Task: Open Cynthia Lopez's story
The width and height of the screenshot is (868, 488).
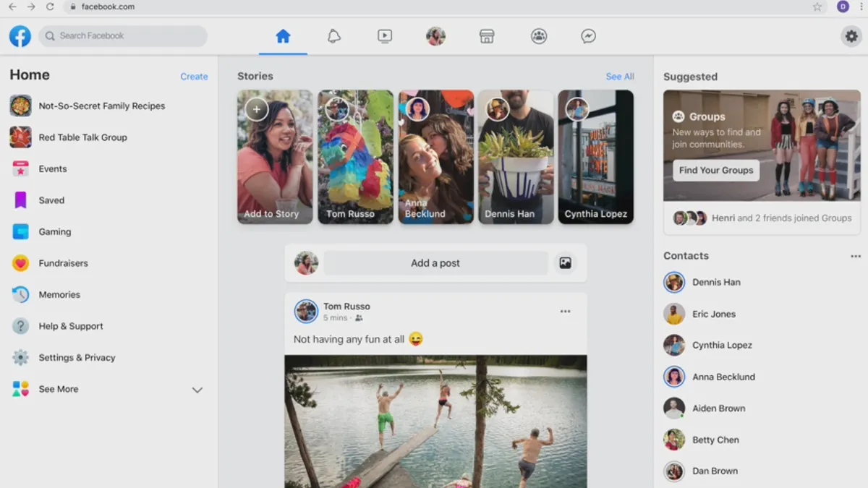Action: [x=596, y=157]
